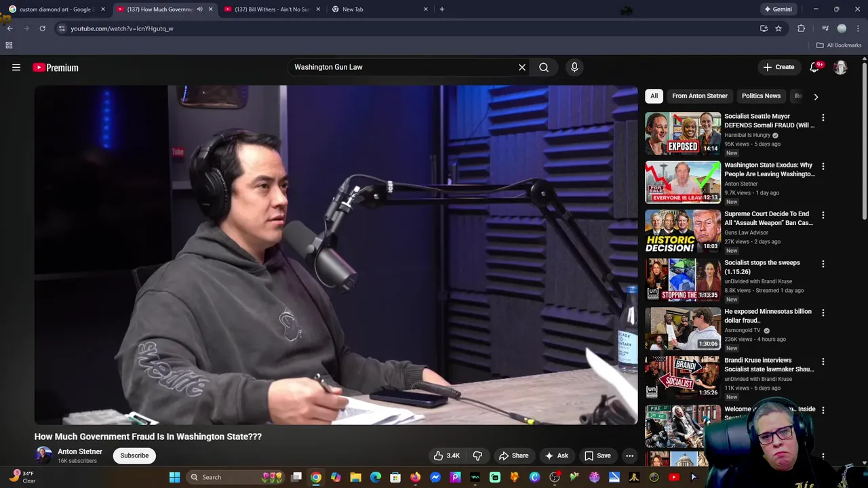Open Firefox from the taskbar
This screenshot has height=488, width=868.
[x=415, y=477]
